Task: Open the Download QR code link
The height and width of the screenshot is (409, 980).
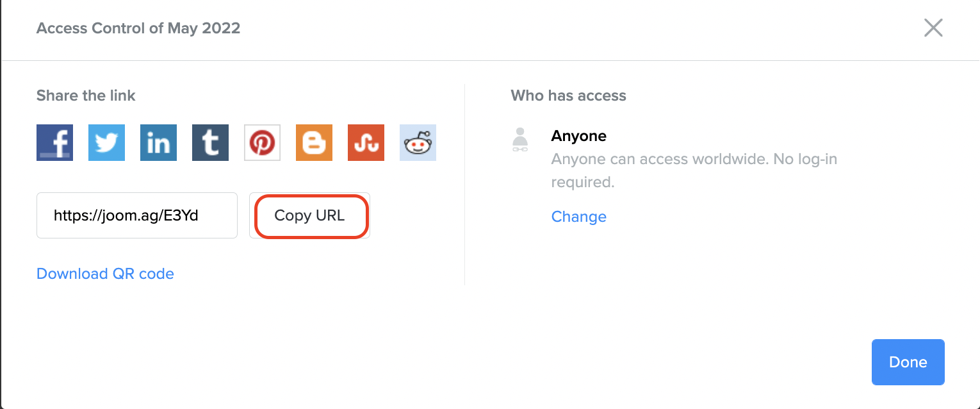Action: [x=105, y=274]
